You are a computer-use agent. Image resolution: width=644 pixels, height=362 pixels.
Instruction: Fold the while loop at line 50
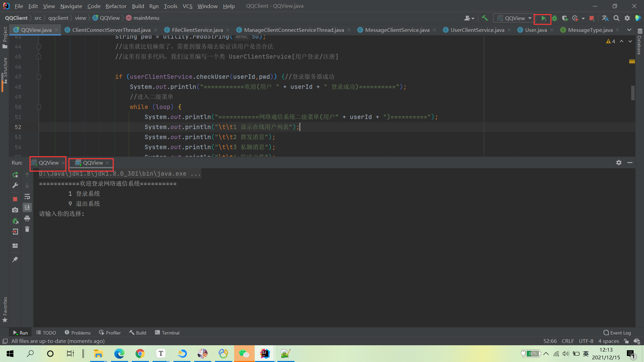39,107
